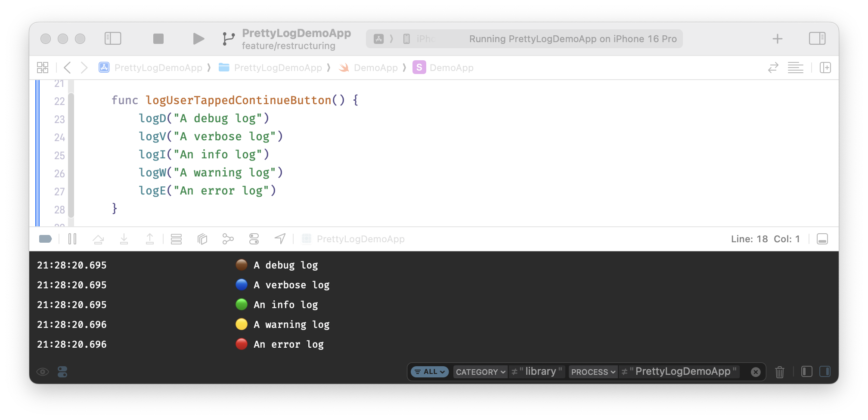
Task: Open PrettyLogDemoApp folder breadcrumb
Action: tap(270, 68)
